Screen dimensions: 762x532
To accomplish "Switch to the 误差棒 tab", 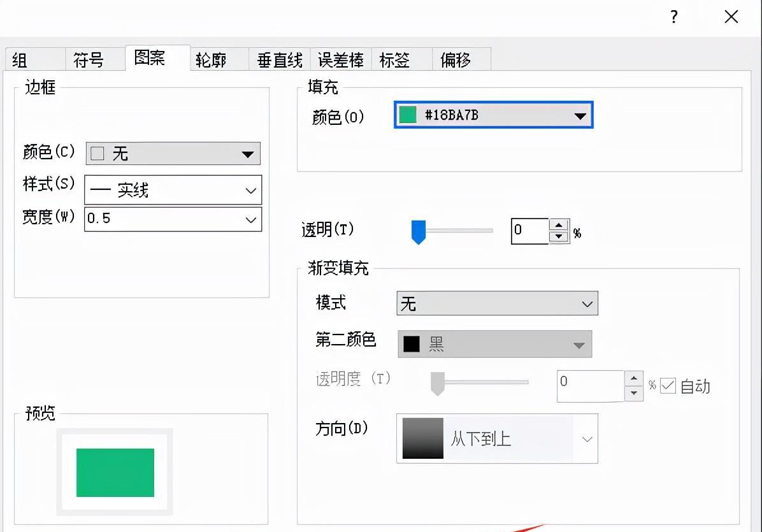I will point(341,60).
